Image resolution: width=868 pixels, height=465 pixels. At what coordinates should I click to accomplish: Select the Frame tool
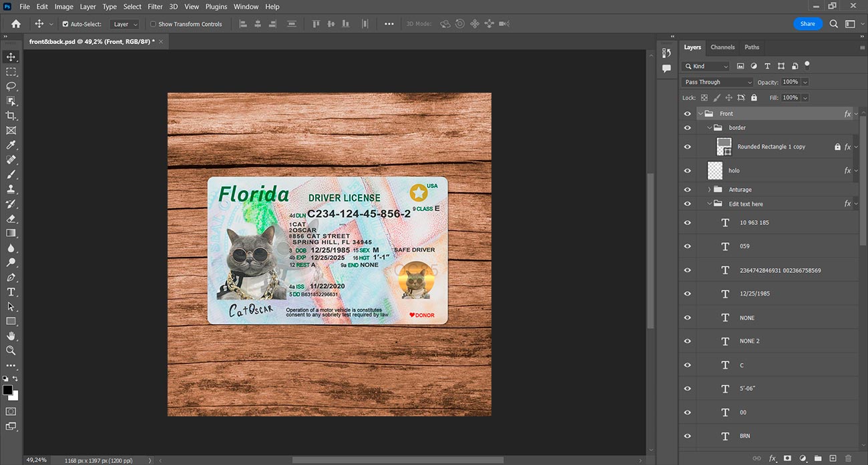pos(11,130)
